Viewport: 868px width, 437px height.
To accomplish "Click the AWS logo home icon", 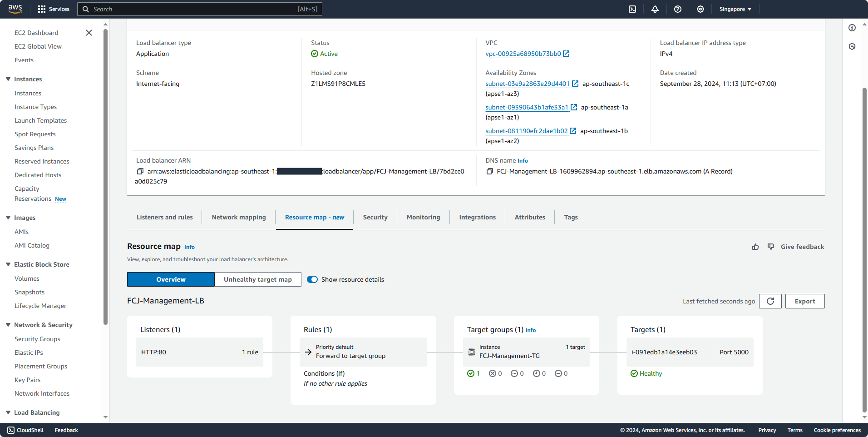I will pos(15,9).
